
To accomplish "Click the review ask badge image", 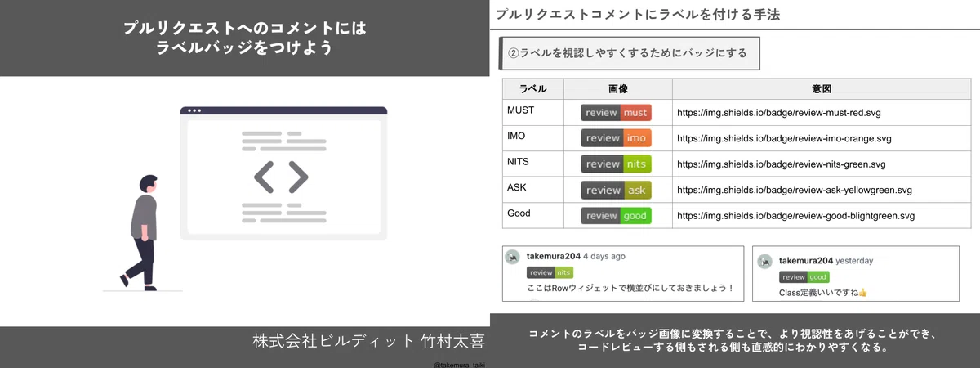I will click(616, 190).
